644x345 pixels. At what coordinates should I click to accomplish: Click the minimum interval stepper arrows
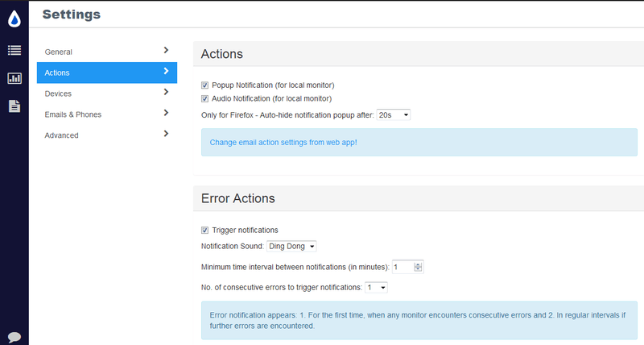[x=419, y=267]
